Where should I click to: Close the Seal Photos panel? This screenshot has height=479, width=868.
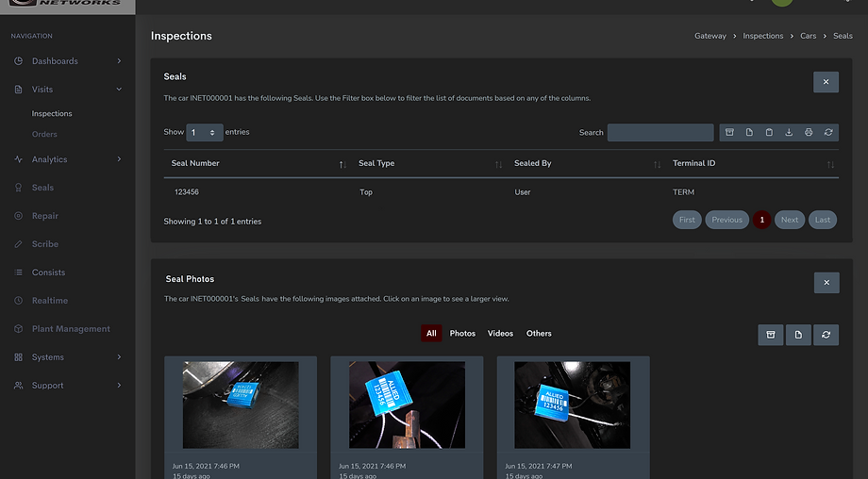click(x=826, y=283)
